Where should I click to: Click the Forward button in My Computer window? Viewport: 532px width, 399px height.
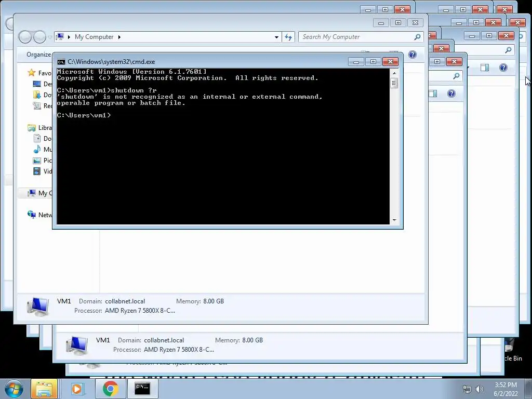click(x=39, y=37)
